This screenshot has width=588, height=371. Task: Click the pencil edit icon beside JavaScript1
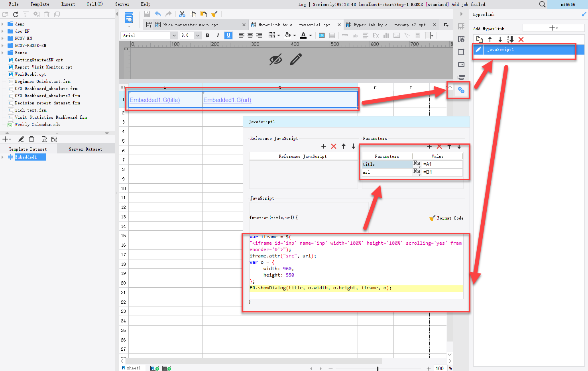[479, 49]
